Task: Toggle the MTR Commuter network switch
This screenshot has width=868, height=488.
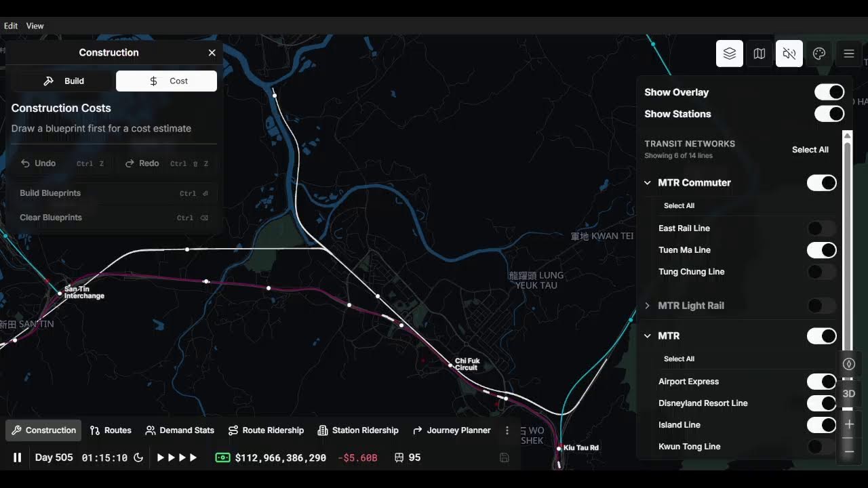Action: click(x=821, y=183)
